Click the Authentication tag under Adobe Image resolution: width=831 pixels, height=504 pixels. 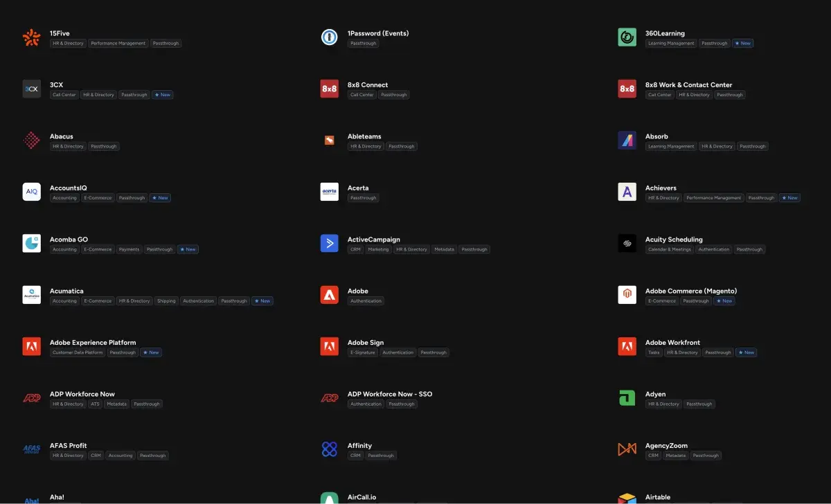pyautogui.click(x=366, y=301)
